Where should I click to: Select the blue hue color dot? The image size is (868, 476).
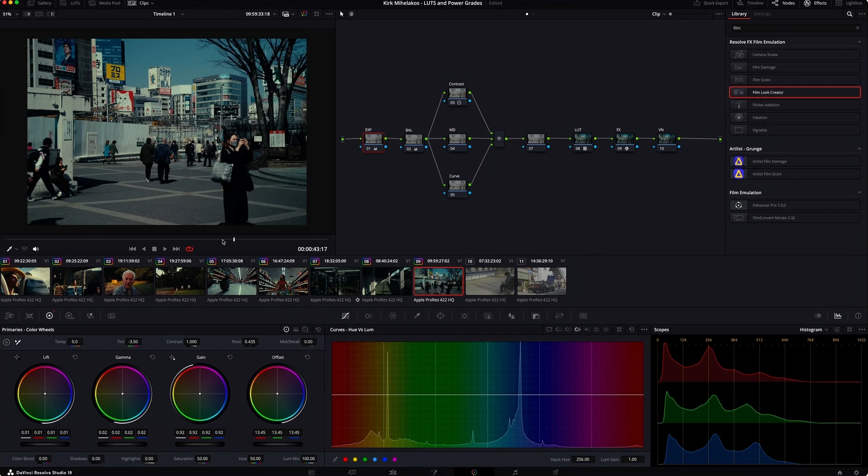385,459
